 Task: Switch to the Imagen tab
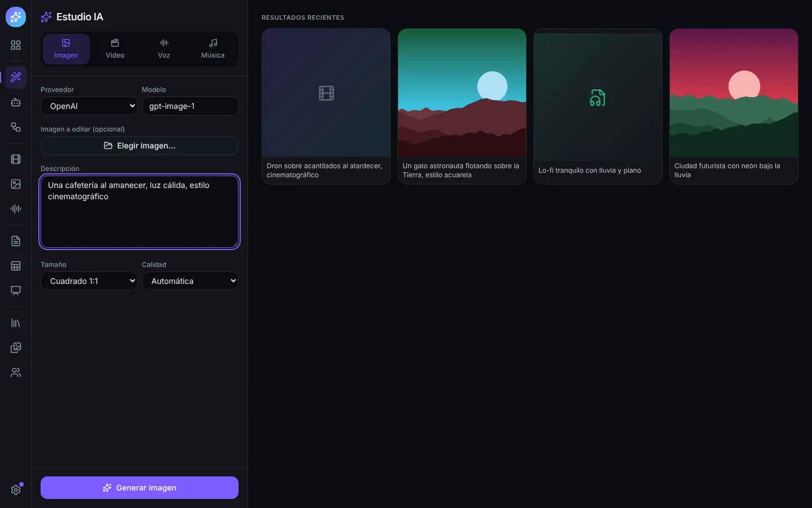[x=66, y=49]
